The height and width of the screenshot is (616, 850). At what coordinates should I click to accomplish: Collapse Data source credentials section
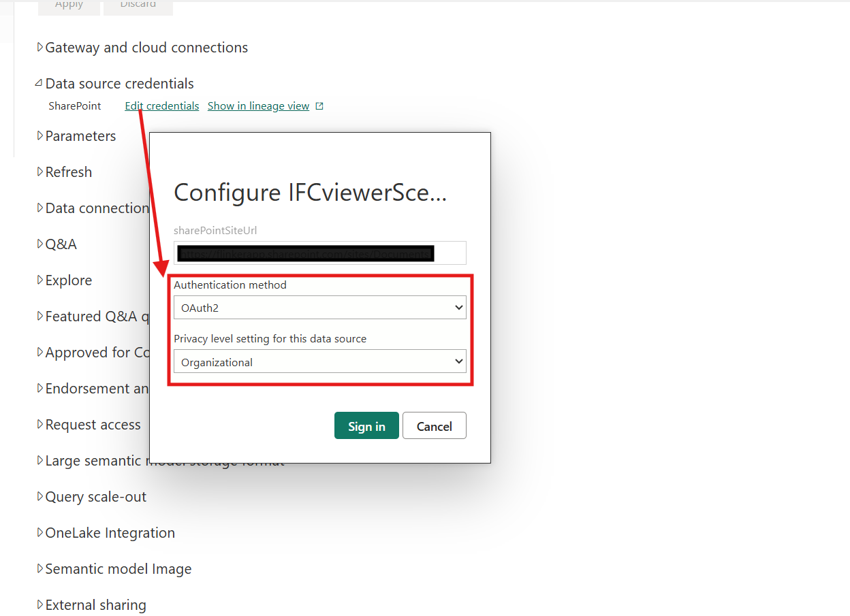coord(116,84)
